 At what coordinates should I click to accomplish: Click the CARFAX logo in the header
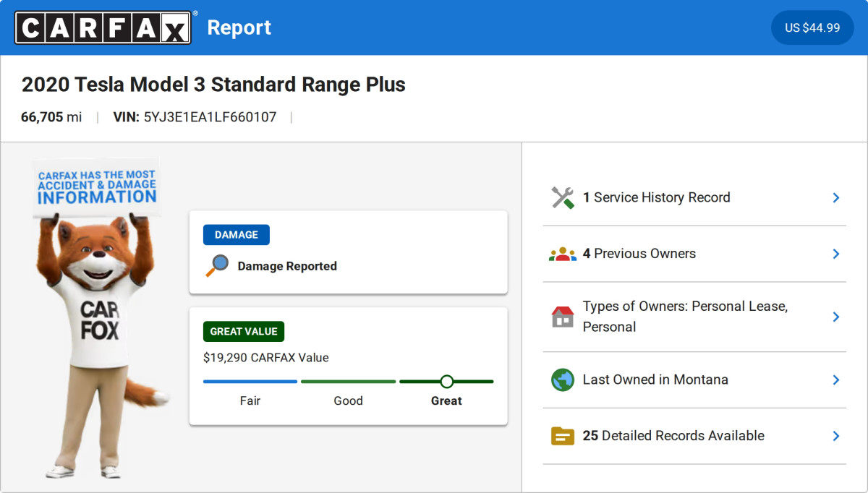(x=103, y=27)
